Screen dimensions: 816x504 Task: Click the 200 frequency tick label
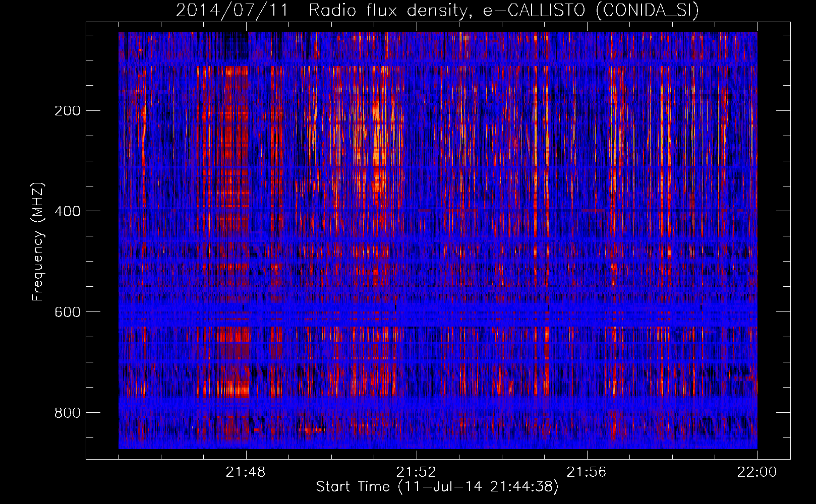point(68,110)
